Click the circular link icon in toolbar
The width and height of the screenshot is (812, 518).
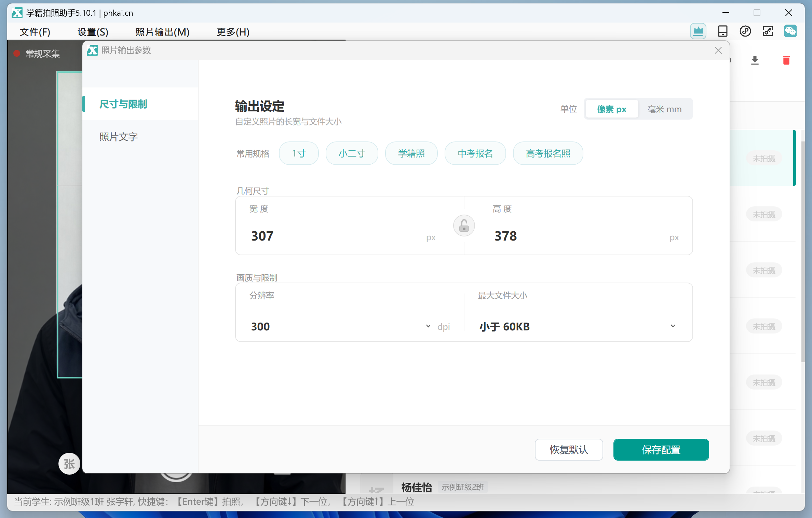[745, 31]
